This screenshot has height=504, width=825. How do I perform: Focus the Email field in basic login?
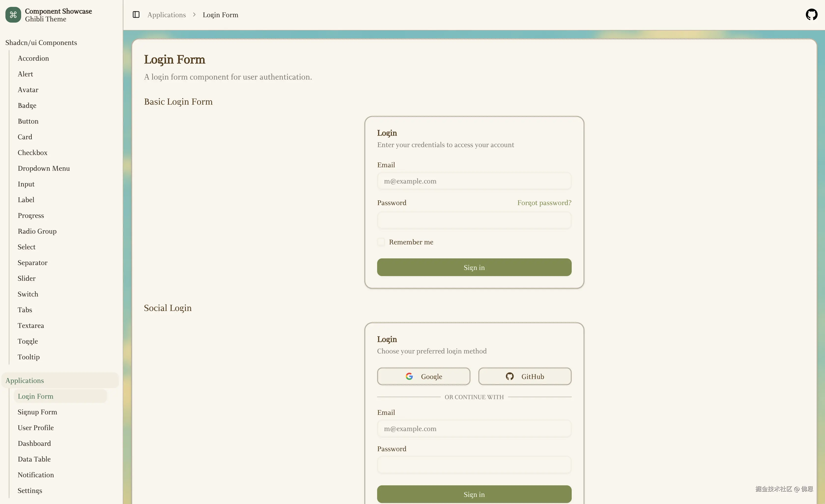click(x=474, y=181)
